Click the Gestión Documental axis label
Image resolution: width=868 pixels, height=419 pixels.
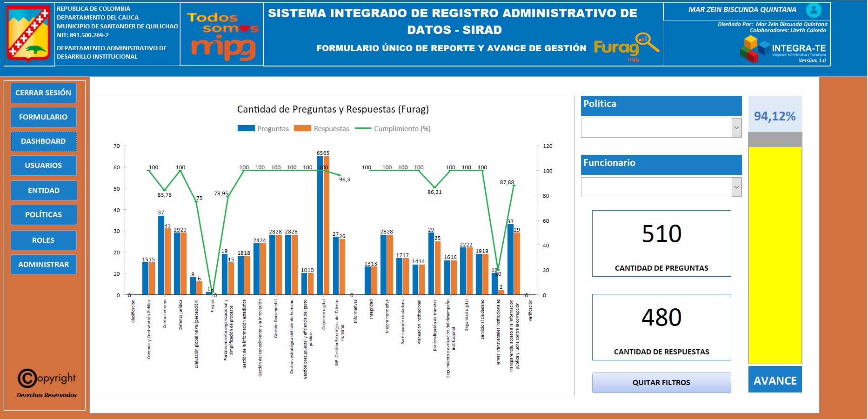coord(276,319)
